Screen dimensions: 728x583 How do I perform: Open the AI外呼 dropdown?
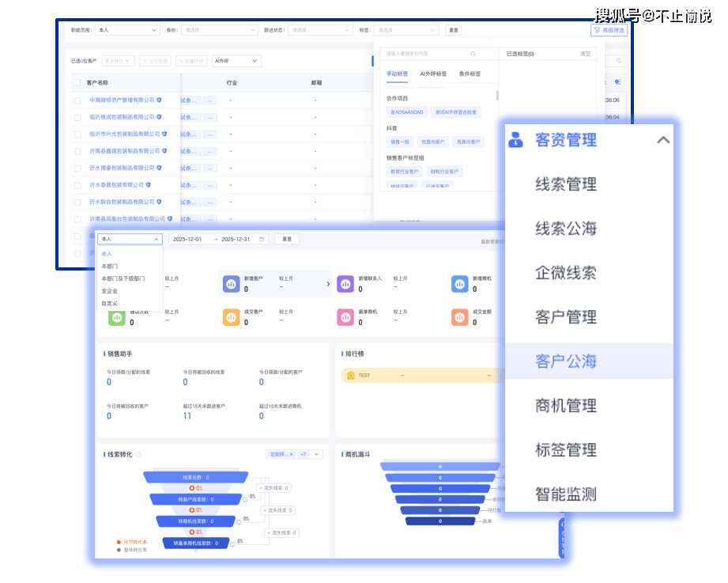(x=237, y=60)
